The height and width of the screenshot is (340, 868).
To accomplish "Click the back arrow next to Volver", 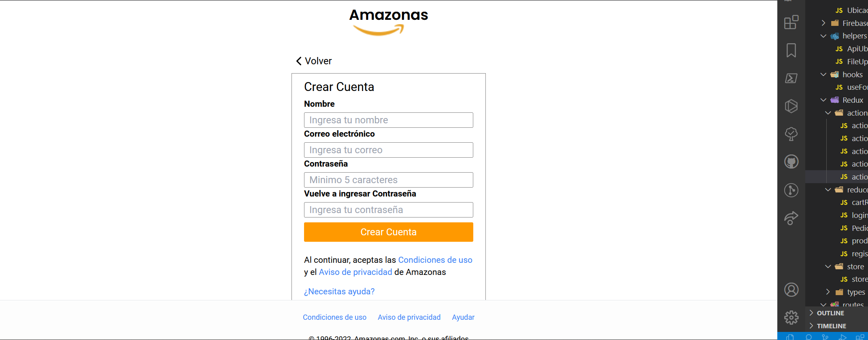I will pyautogui.click(x=299, y=61).
